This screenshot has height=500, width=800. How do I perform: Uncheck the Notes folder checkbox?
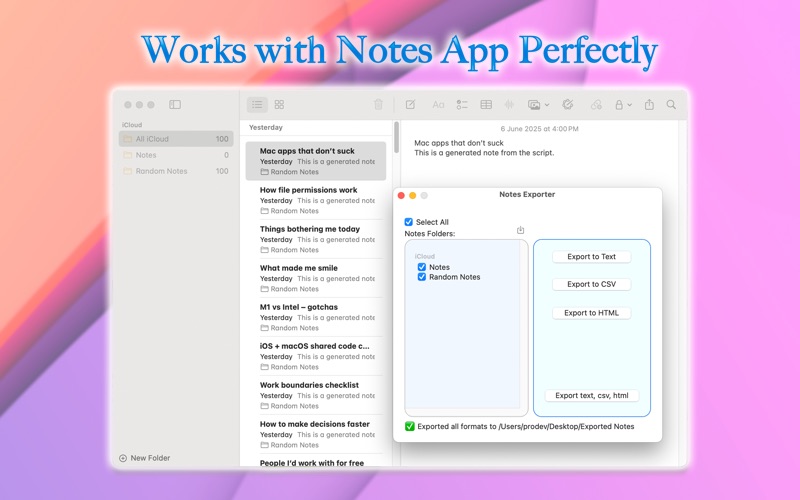point(422,267)
